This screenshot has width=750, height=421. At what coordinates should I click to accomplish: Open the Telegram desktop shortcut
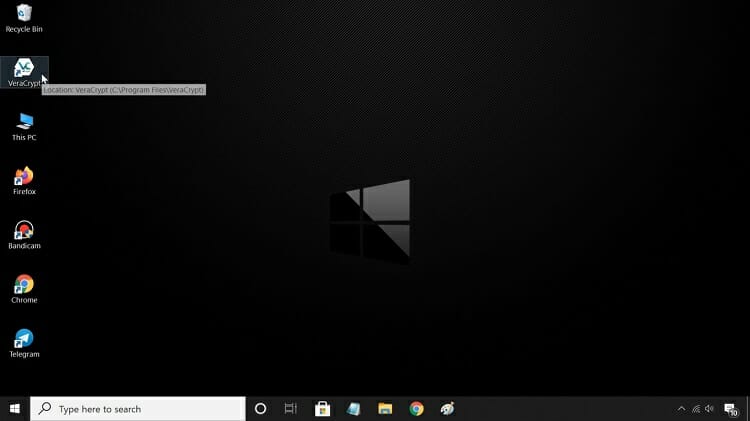pos(24,340)
